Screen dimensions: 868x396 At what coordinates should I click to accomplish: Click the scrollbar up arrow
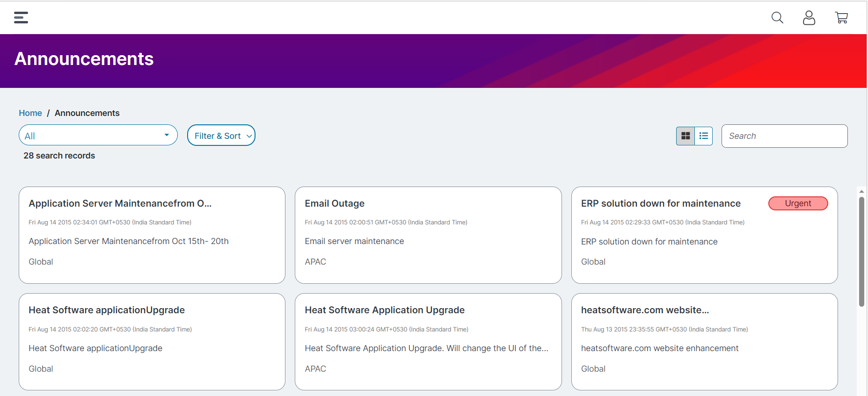(x=861, y=191)
